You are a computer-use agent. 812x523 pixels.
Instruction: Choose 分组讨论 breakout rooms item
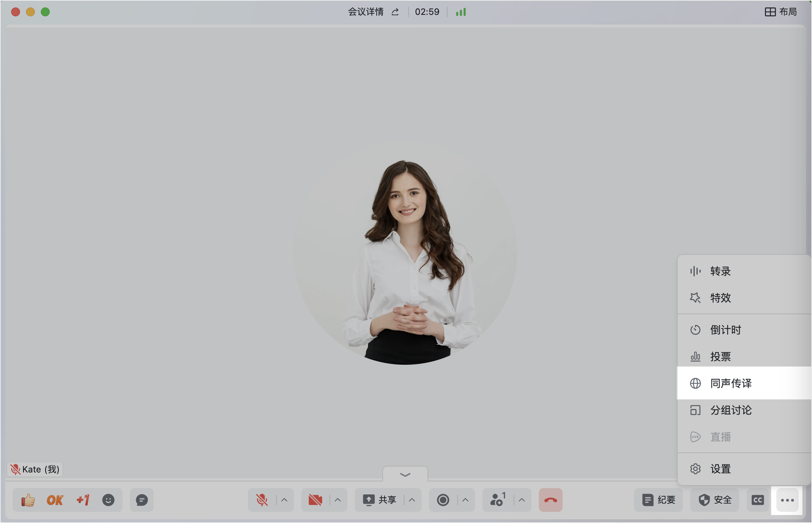click(744, 410)
